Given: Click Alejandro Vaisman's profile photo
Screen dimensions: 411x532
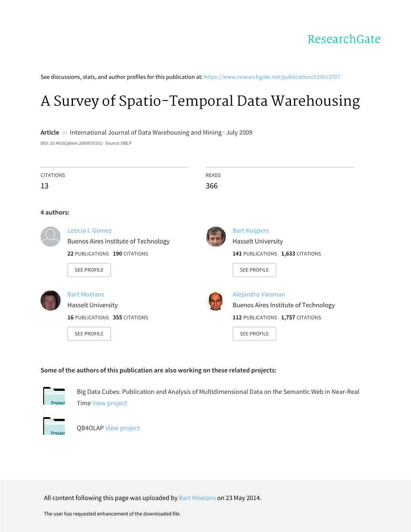Looking at the screenshot, I should pyautogui.click(x=216, y=301).
